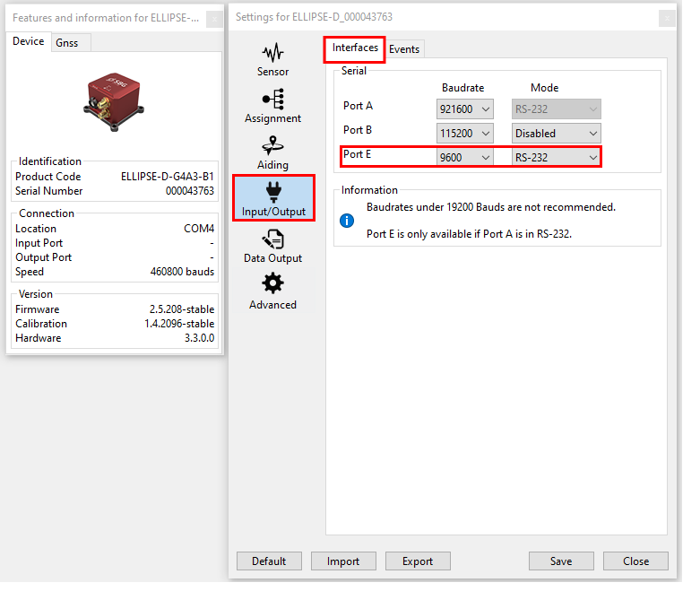Screen dimensions: 700x600
Task: Open the Sensor settings section
Action: pos(272,59)
